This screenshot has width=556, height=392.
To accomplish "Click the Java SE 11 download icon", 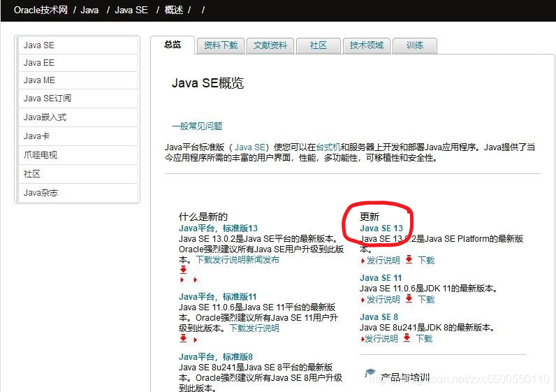I will (x=409, y=298).
